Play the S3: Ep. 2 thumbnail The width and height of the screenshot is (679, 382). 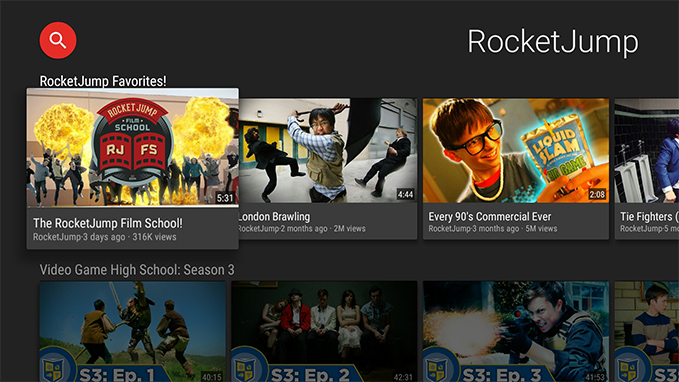tap(324, 332)
